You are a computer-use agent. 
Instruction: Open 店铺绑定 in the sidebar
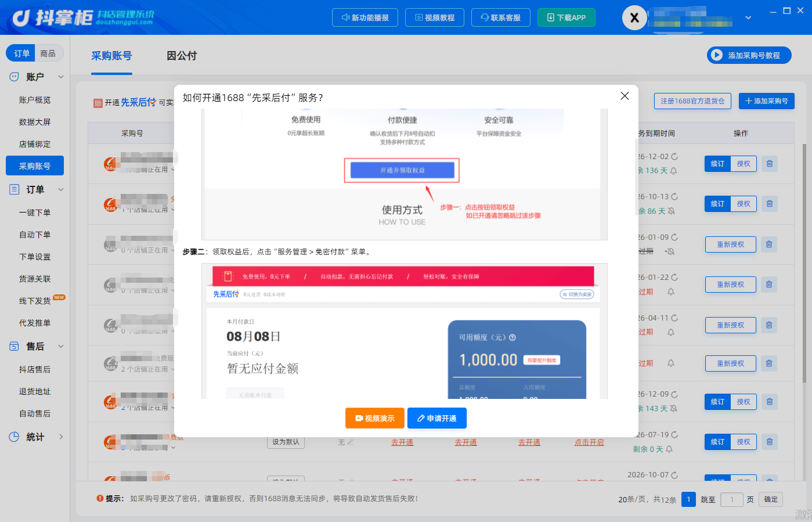[35, 144]
